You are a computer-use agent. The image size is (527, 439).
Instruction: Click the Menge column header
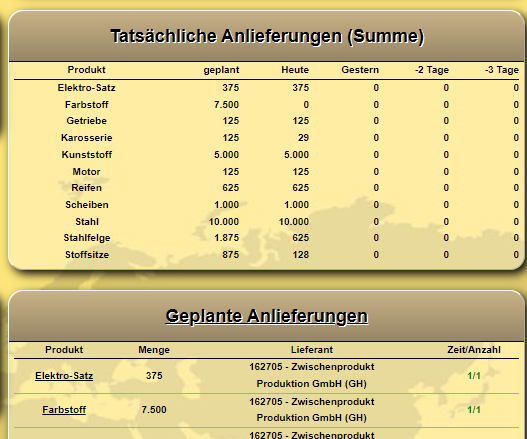(154, 350)
